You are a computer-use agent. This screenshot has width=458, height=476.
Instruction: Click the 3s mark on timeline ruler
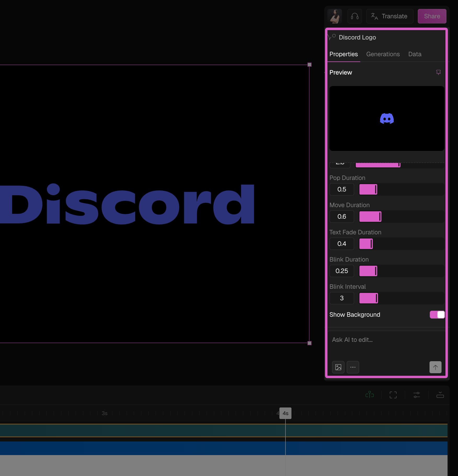coord(105,413)
